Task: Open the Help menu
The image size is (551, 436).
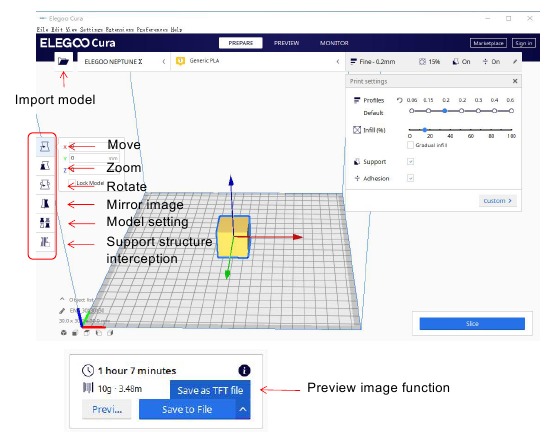Action: point(176,30)
